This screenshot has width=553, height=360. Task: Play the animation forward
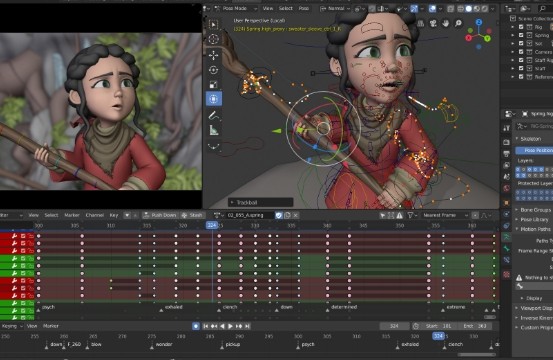click(231, 326)
